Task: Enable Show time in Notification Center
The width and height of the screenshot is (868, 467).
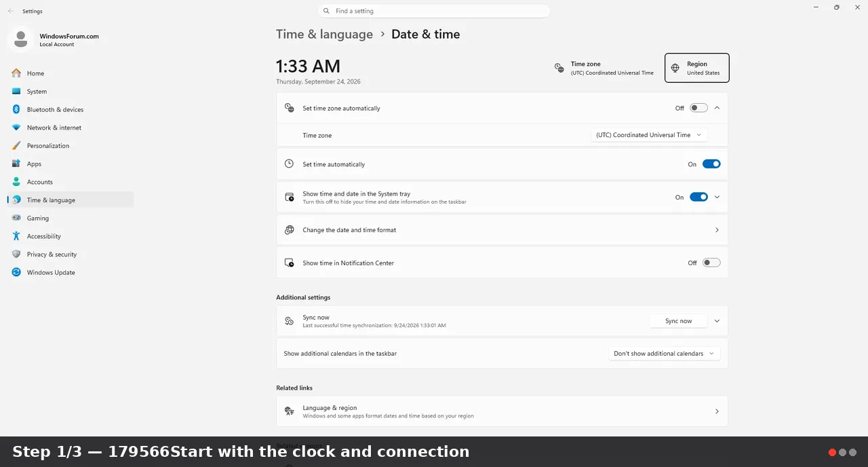Action: coord(711,263)
